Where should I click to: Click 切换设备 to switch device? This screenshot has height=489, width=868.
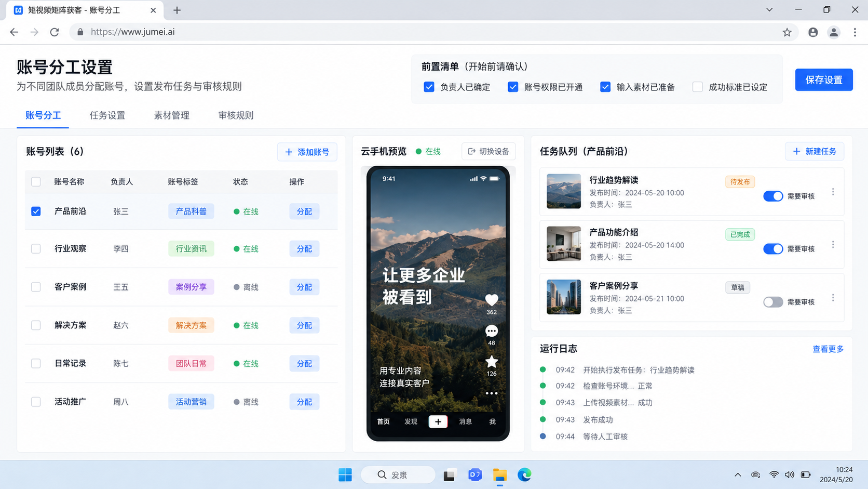pyautogui.click(x=489, y=151)
